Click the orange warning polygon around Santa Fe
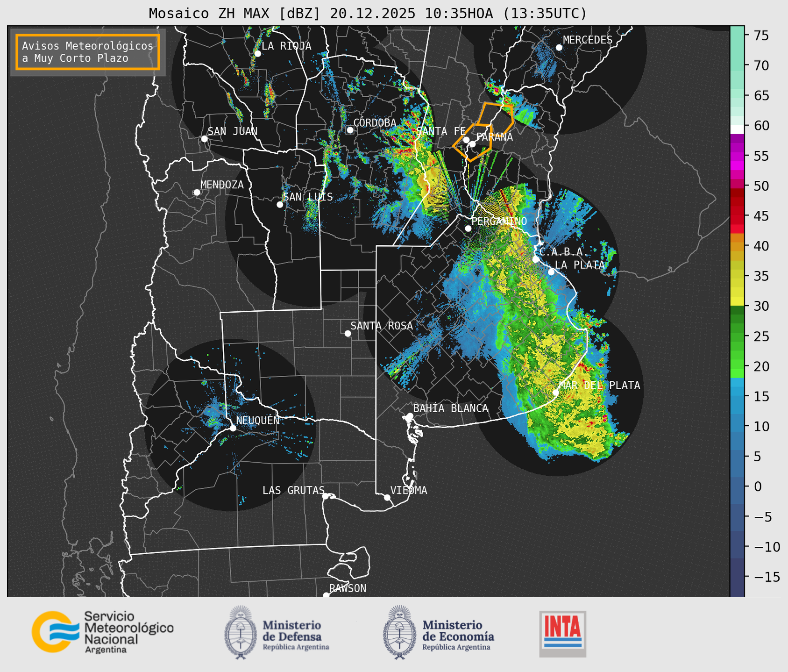 pos(473,143)
